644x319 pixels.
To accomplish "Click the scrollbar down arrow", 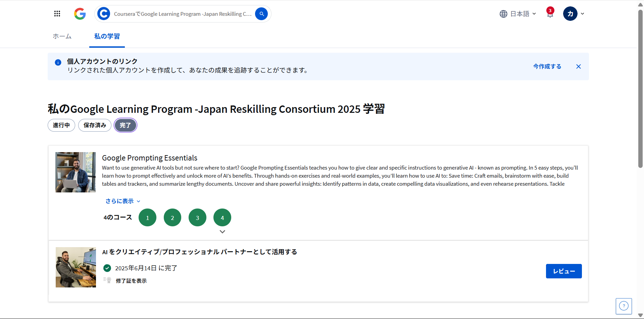I will tap(640, 315).
